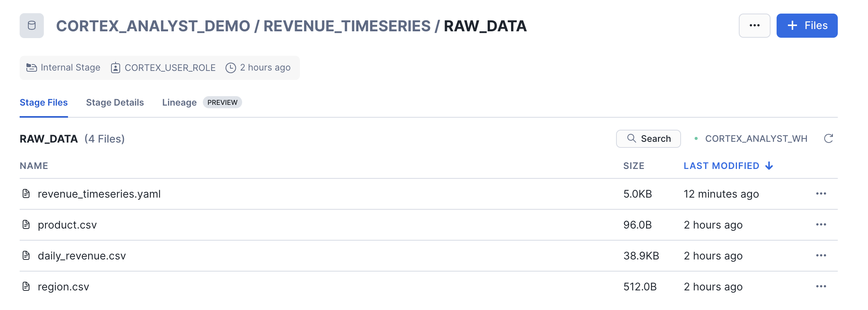Open the actions menu for daily_revenue.csv
The height and width of the screenshot is (310, 868).
coord(821,256)
